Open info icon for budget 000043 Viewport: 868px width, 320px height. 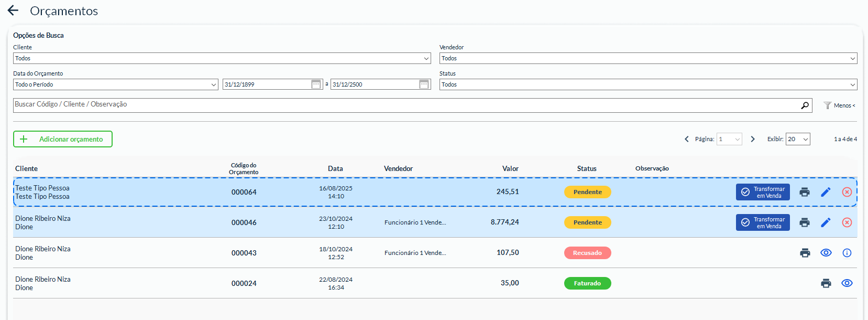[x=847, y=253]
